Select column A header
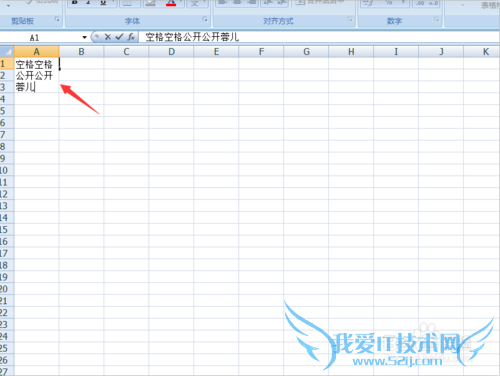The height and width of the screenshot is (376, 500). [37, 52]
